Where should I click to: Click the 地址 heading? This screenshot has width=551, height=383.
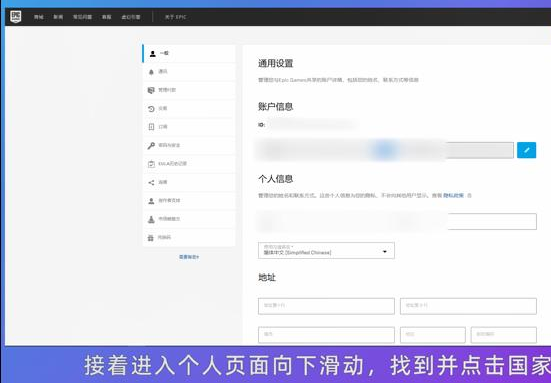click(x=267, y=278)
